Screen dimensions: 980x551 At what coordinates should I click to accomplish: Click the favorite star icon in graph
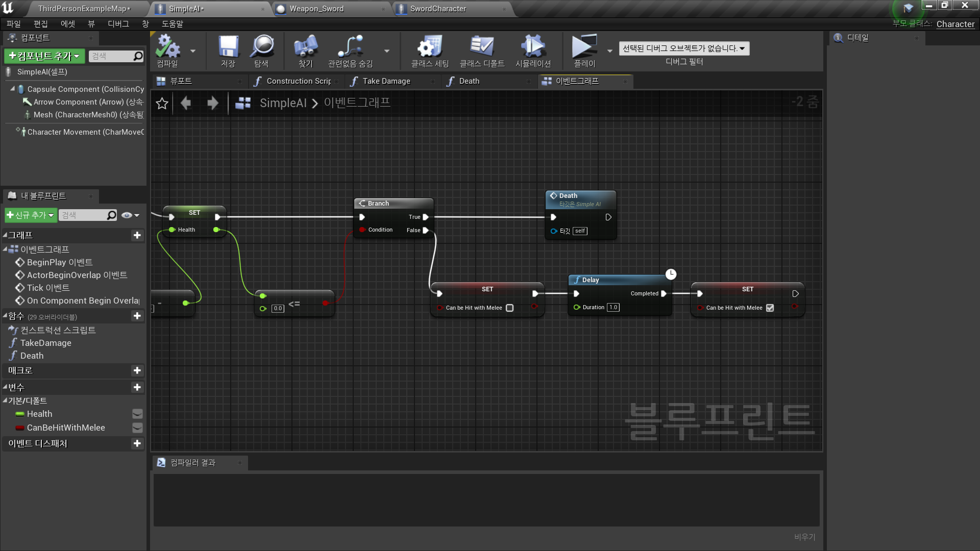pyautogui.click(x=162, y=104)
